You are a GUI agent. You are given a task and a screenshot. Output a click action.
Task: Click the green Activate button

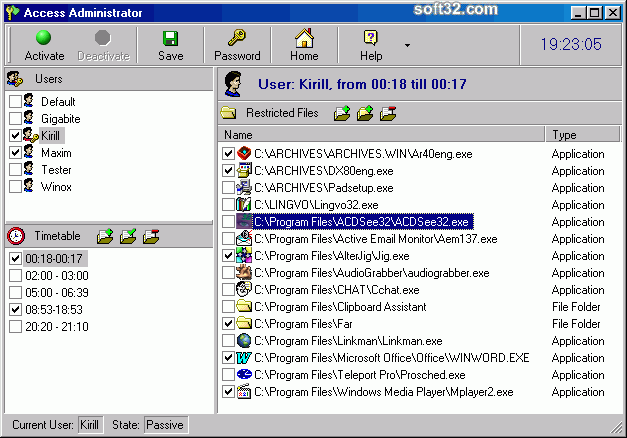coord(44,45)
